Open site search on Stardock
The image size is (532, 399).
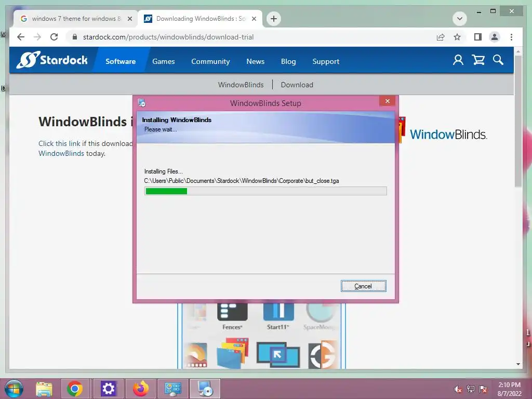[x=498, y=60]
